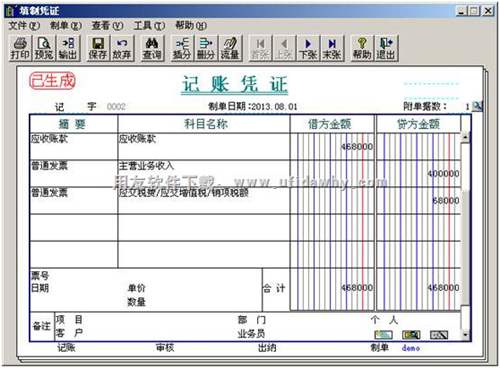Save the voucher with 保存 icon

coord(98,48)
